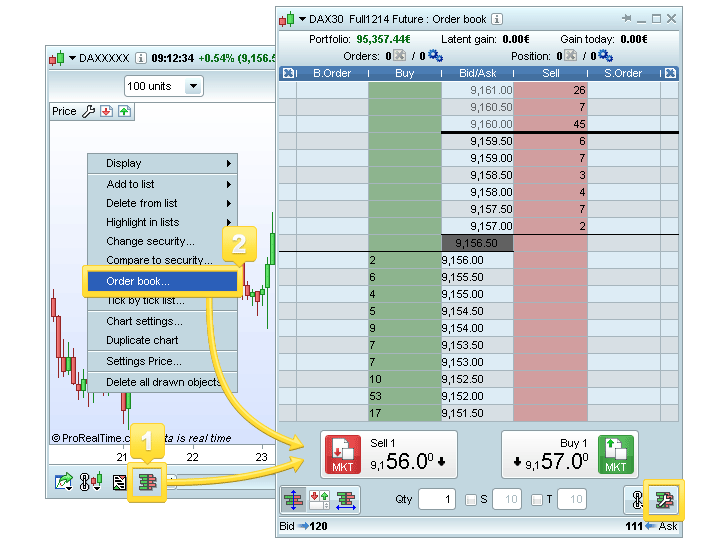Click the orders settings gear icon
The image size is (719, 555).
pyautogui.click(x=436, y=56)
